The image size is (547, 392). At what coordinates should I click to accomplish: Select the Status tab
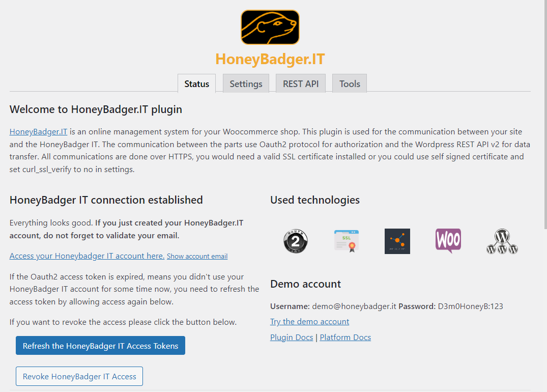click(x=196, y=83)
